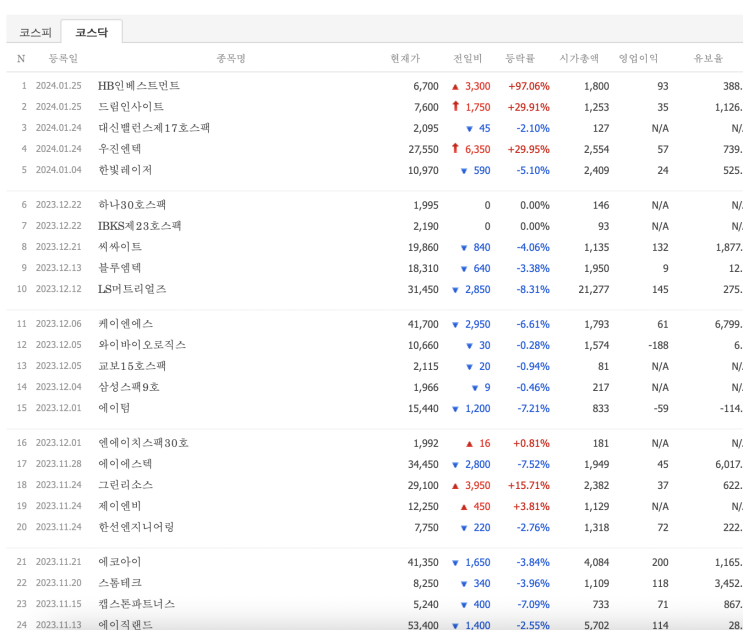Open 대신밸런스제17호스팩 stock page
The height and width of the screenshot is (630, 743).
click(154, 128)
